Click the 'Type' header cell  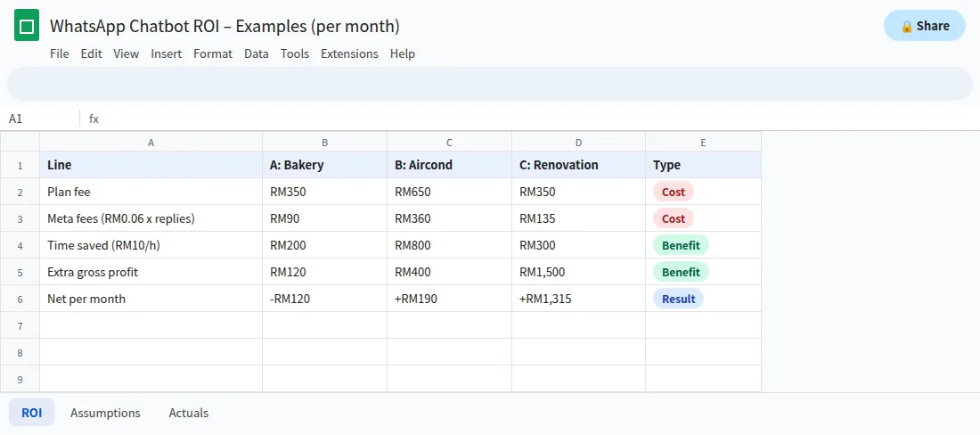pyautogui.click(x=703, y=165)
